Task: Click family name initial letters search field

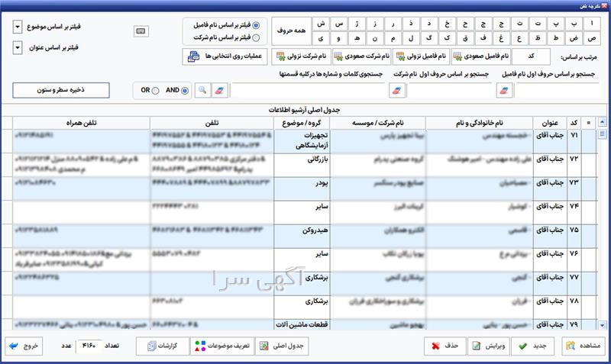Action: (558, 90)
